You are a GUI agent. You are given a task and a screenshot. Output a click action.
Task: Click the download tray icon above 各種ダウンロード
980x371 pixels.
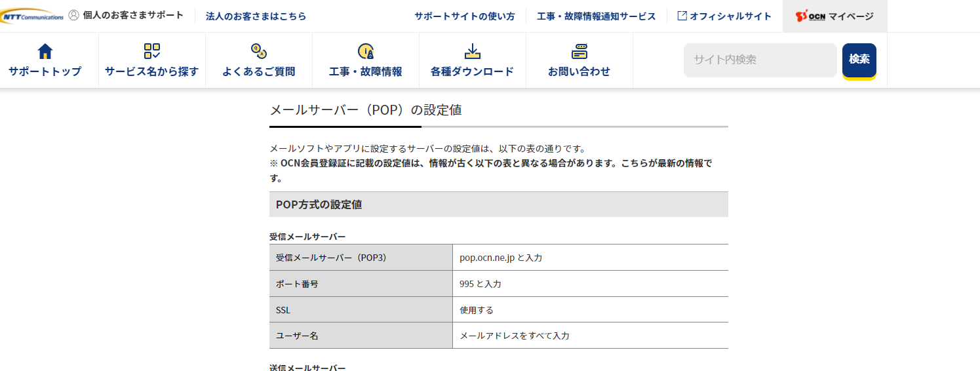click(472, 51)
